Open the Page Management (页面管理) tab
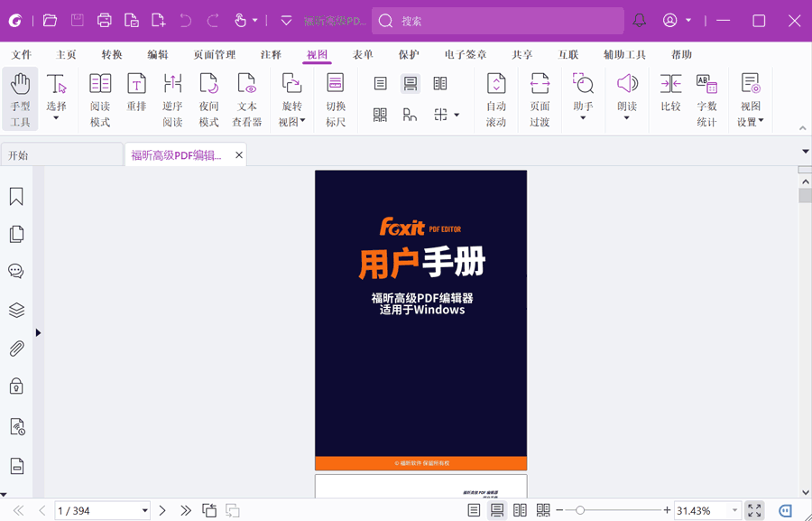This screenshot has height=521, width=812. pyautogui.click(x=215, y=54)
